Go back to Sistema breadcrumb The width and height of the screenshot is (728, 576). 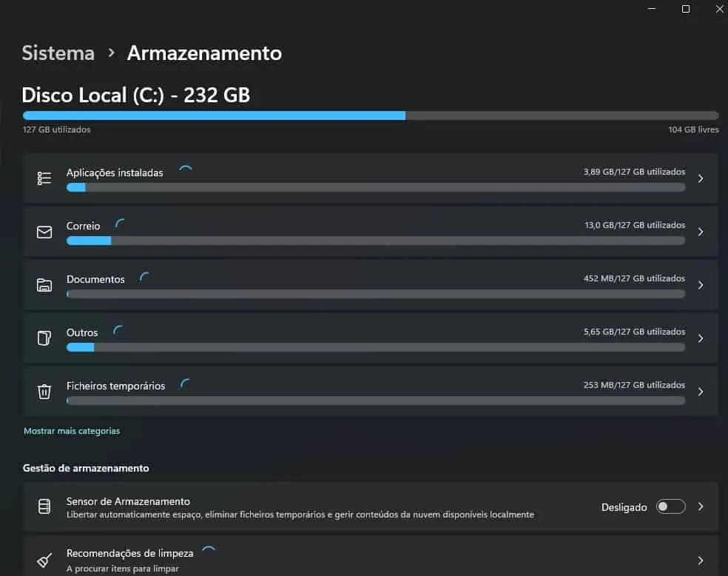click(x=58, y=53)
